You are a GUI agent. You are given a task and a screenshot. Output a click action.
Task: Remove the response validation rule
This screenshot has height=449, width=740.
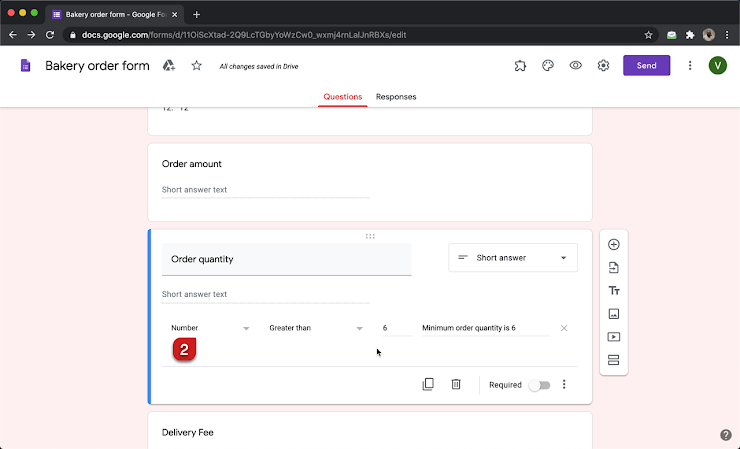click(x=564, y=328)
